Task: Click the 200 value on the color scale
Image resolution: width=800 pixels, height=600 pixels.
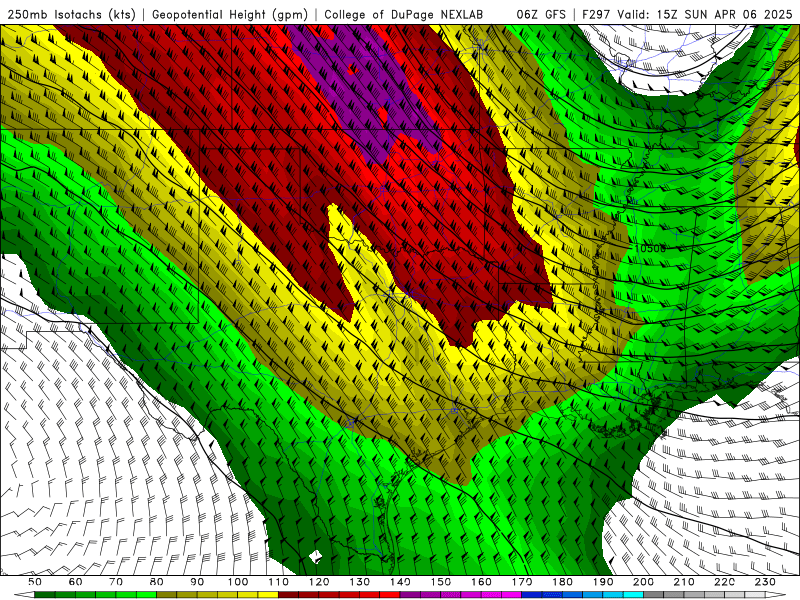Action: click(x=643, y=582)
